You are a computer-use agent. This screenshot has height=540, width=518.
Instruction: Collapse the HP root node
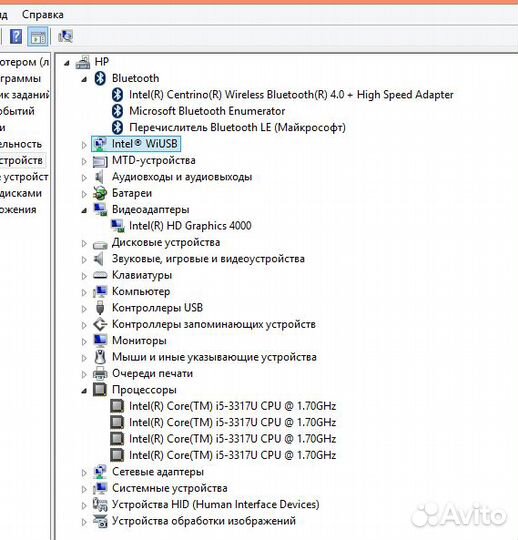(67, 63)
